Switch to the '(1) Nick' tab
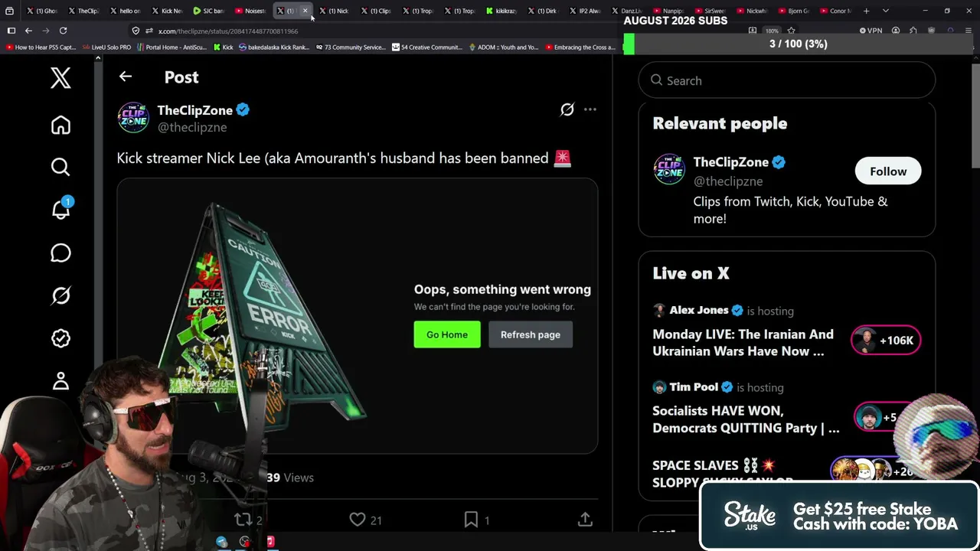Image resolution: width=980 pixels, height=551 pixels. (334, 11)
